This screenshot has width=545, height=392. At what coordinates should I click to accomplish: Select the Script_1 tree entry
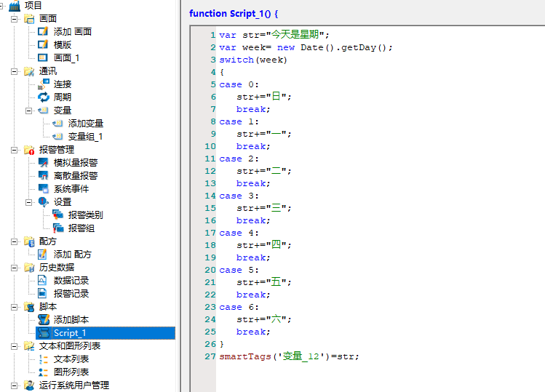[106, 333]
